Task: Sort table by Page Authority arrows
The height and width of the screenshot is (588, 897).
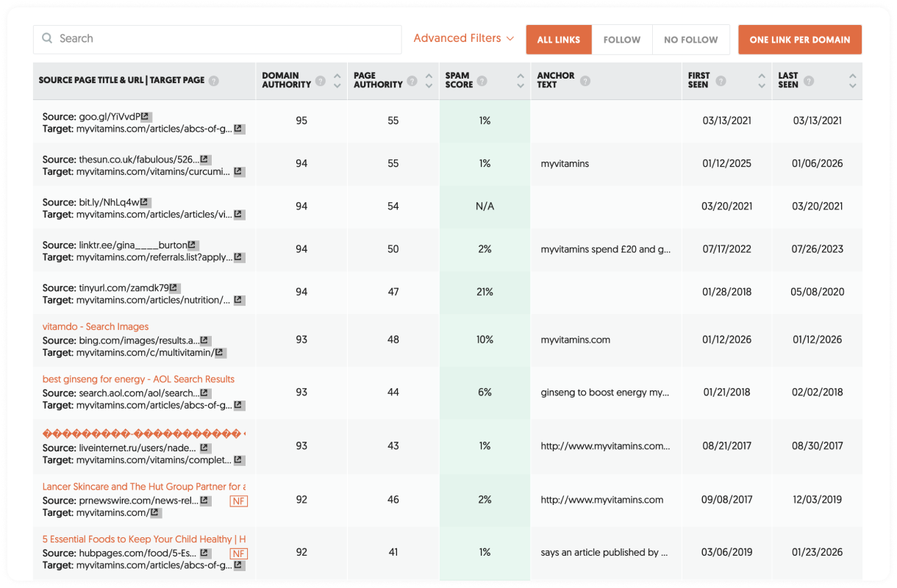Action: click(x=429, y=81)
